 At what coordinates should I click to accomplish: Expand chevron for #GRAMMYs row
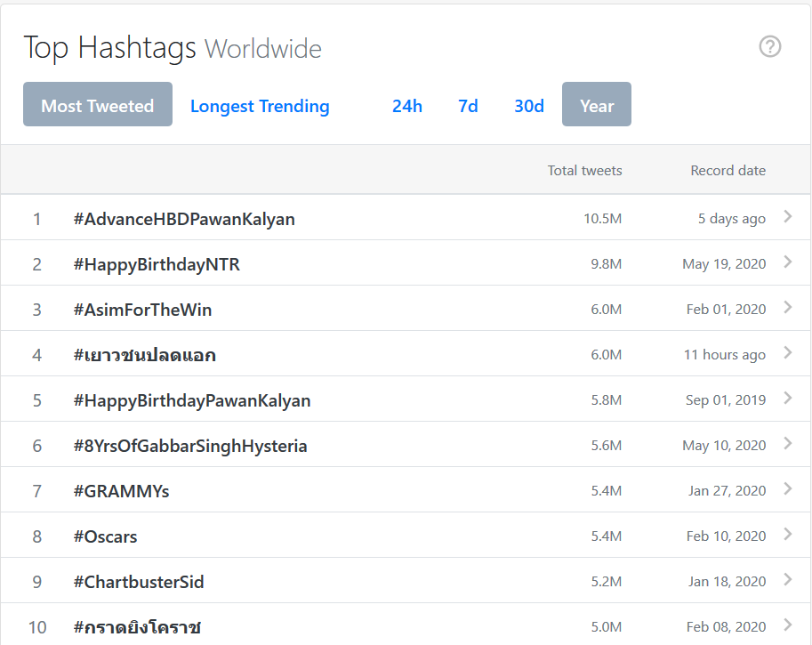[788, 488]
